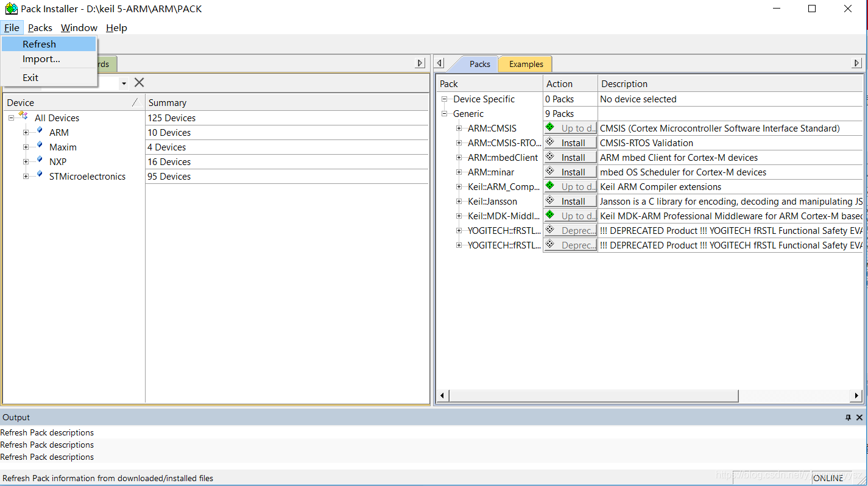Switch to the Examples tab
Screen dimensions: 868x486
[526, 64]
